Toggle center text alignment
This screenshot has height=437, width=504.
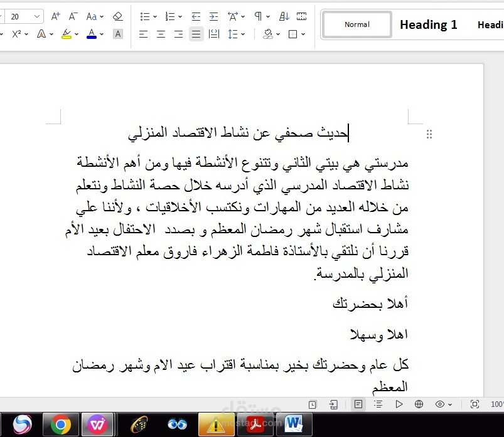pos(161,34)
